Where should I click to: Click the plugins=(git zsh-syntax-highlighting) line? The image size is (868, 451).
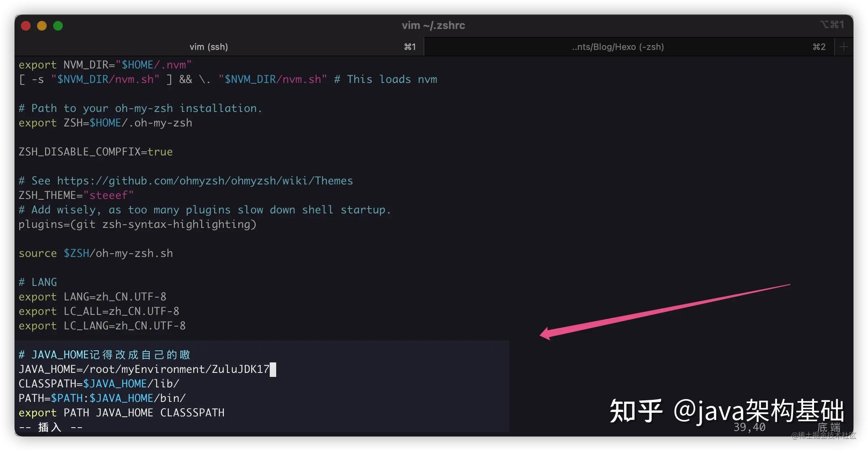coord(137,224)
